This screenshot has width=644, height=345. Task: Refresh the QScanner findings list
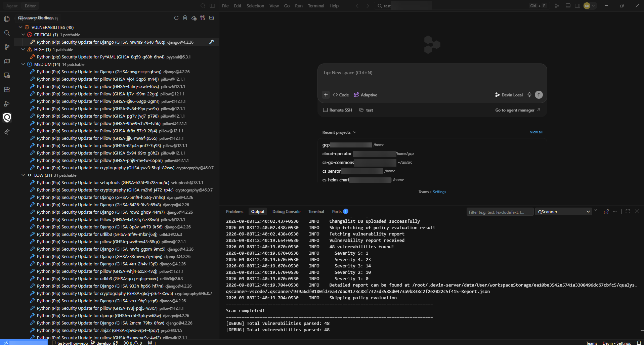176,18
